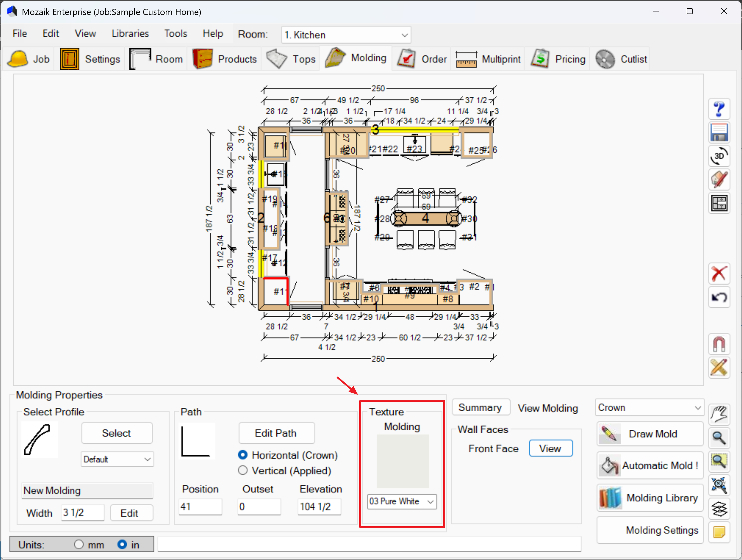Click the Edit Path button
Screen dimensions: 742x560
pos(276,433)
